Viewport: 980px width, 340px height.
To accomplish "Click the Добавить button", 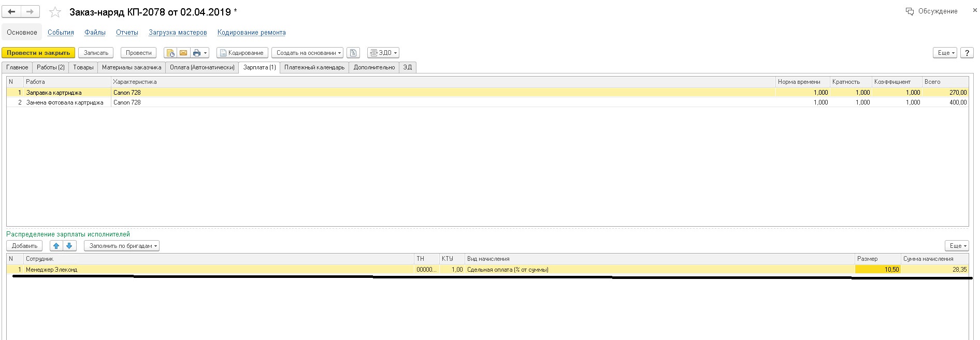I will click(x=24, y=246).
